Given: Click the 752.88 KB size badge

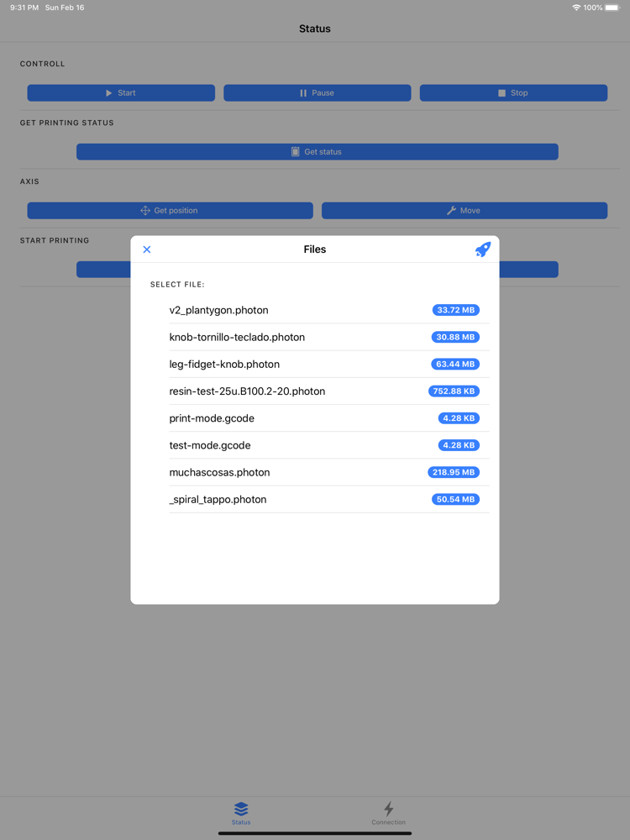Looking at the screenshot, I should click(x=454, y=391).
